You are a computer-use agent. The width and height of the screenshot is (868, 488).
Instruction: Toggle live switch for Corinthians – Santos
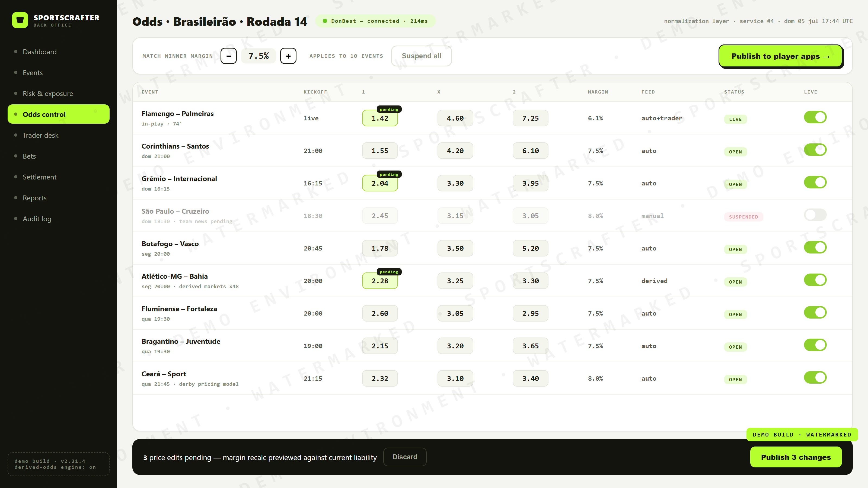pos(815,150)
